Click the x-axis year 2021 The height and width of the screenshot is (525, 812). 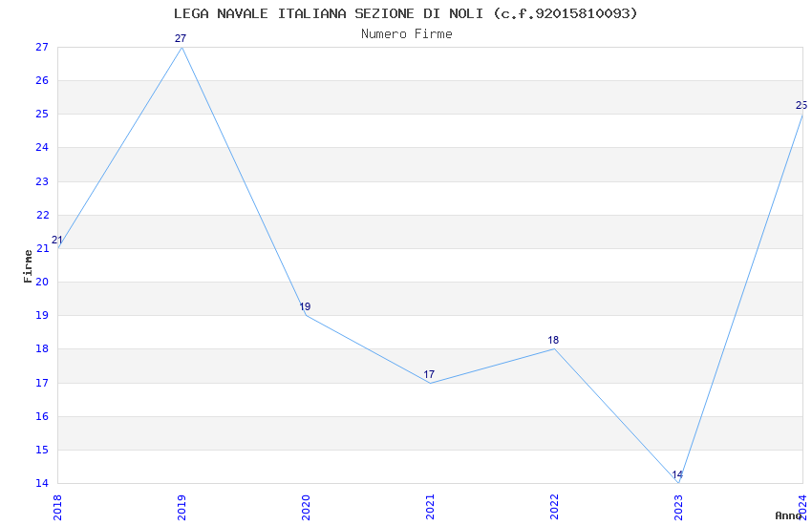[x=430, y=507]
